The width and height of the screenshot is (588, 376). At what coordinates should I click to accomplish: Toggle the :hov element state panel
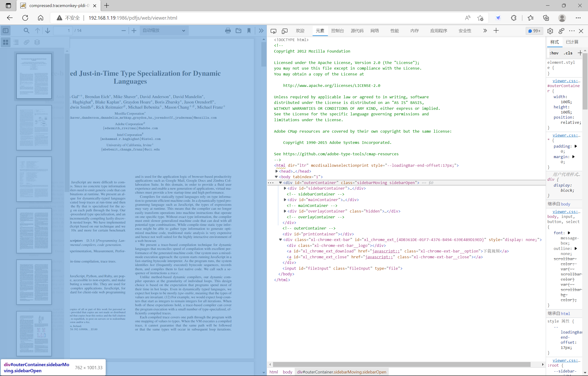(x=554, y=53)
